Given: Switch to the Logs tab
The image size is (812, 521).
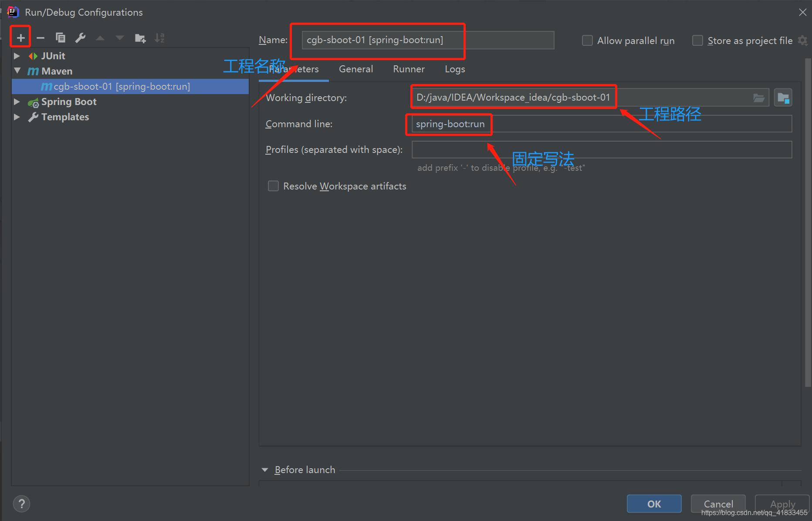Looking at the screenshot, I should (455, 69).
